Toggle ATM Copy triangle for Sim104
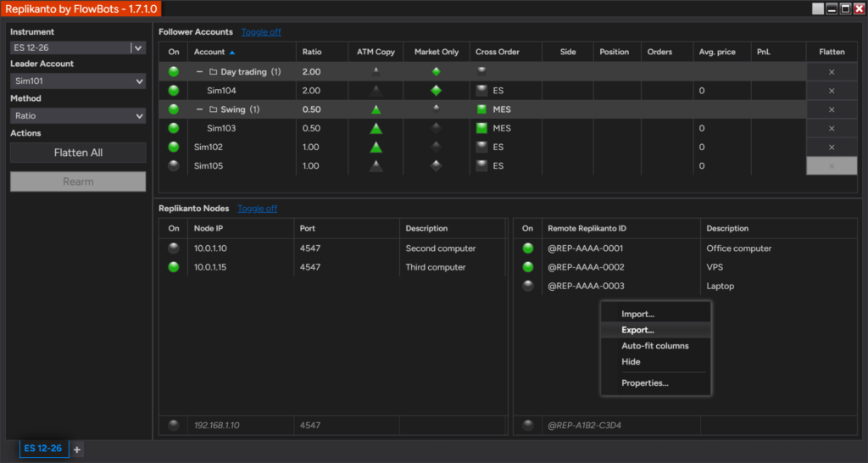The width and height of the screenshot is (868, 463). point(376,91)
